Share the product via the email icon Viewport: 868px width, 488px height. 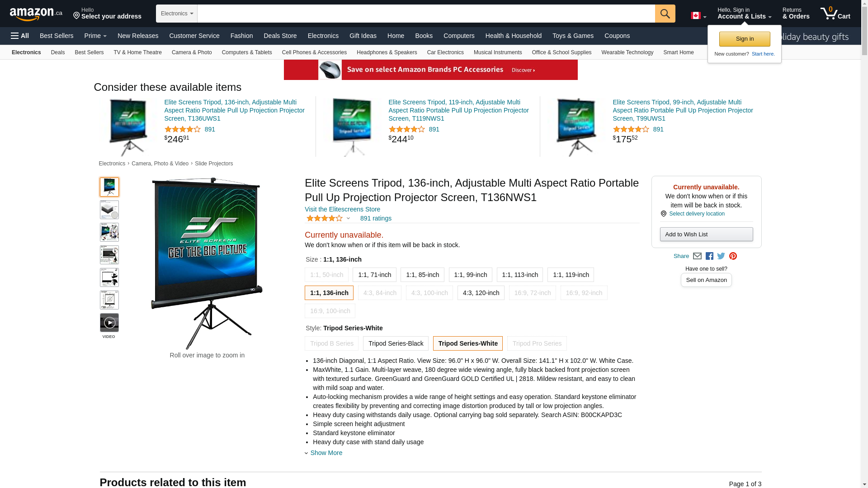pos(697,256)
